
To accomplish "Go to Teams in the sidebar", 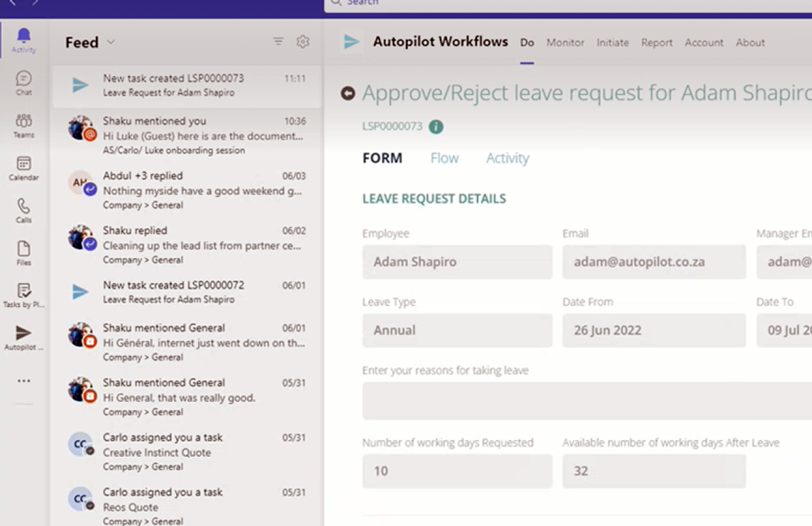I will 23,126.
